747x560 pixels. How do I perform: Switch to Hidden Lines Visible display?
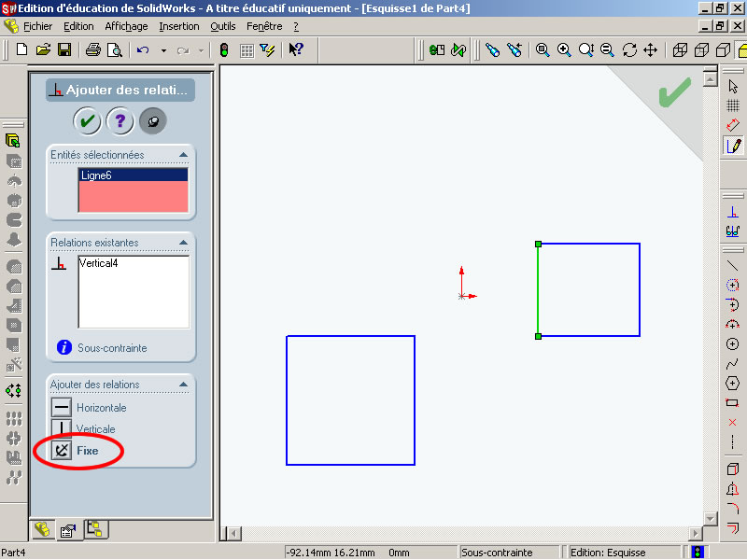pyautogui.click(x=702, y=50)
